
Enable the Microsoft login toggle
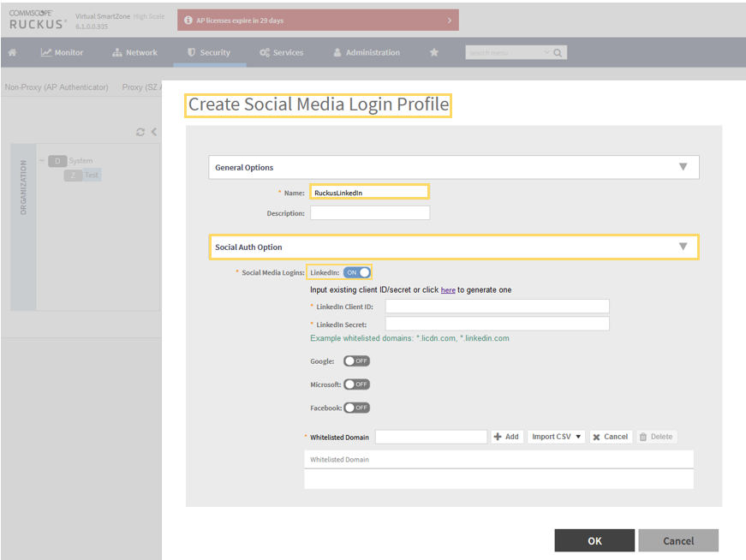point(357,384)
